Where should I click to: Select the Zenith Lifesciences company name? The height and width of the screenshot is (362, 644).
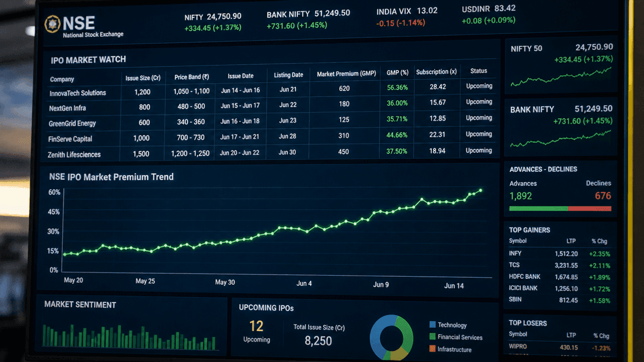[75, 154]
